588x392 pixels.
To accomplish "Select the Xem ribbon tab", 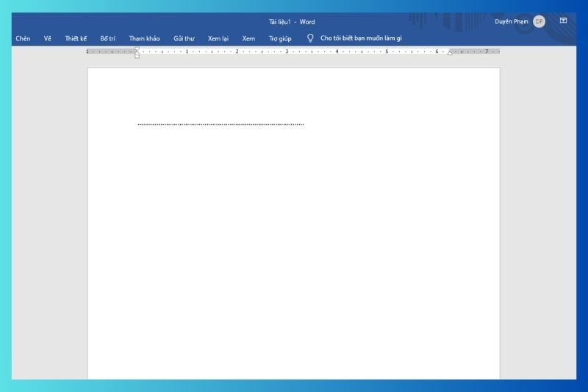I will pyautogui.click(x=248, y=38).
